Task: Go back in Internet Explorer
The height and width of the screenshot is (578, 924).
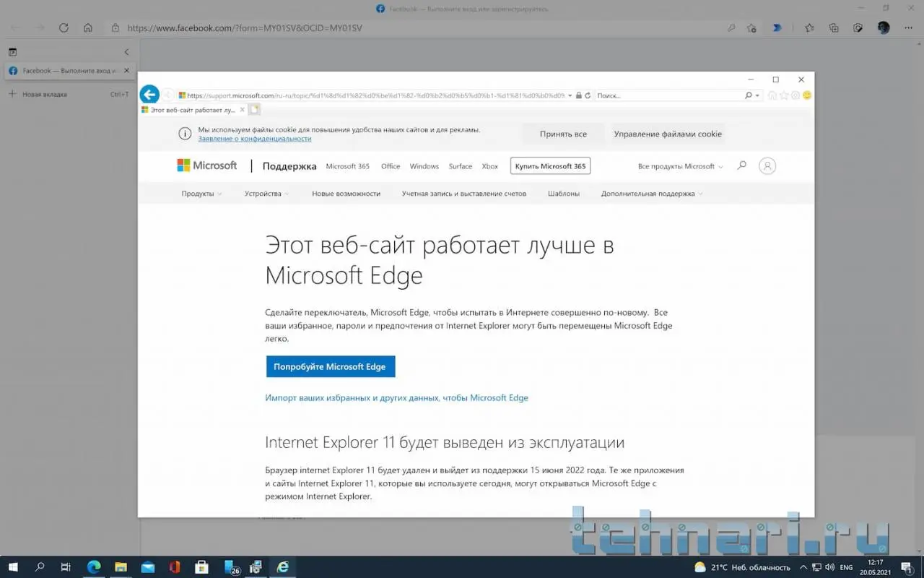Action: coord(149,95)
